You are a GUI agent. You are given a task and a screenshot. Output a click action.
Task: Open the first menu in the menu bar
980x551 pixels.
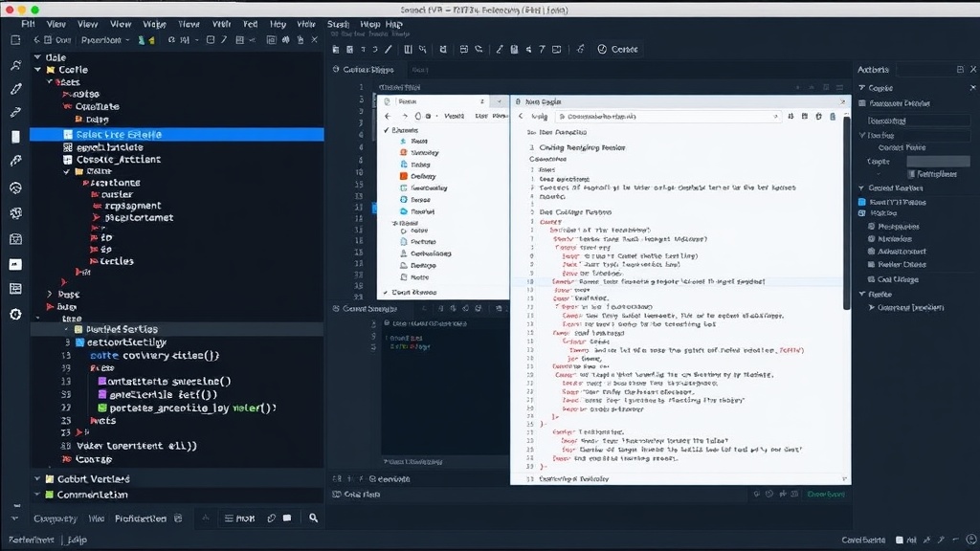(x=28, y=24)
